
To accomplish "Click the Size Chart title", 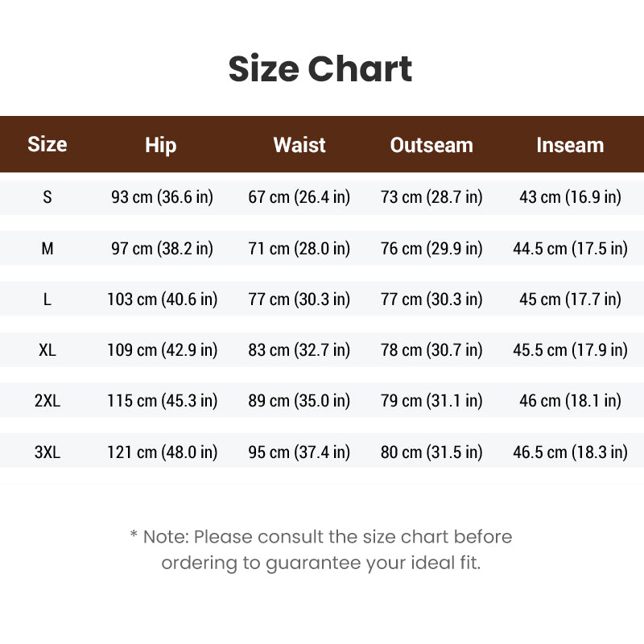I will (x=320, y=69).
